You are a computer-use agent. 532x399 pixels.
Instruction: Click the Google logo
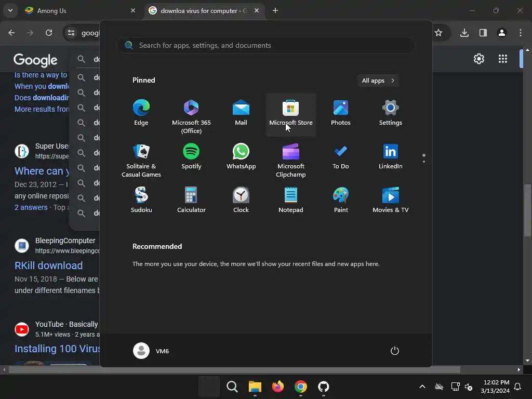point(35,60)
